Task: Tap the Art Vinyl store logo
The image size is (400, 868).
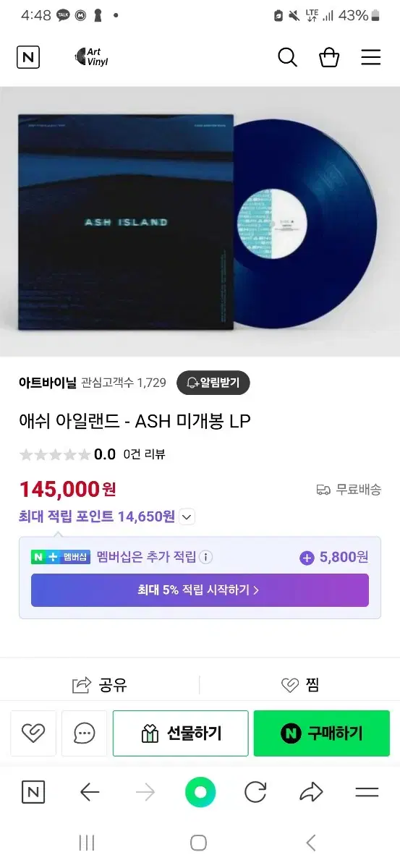Action: click(x=92, y=58)
